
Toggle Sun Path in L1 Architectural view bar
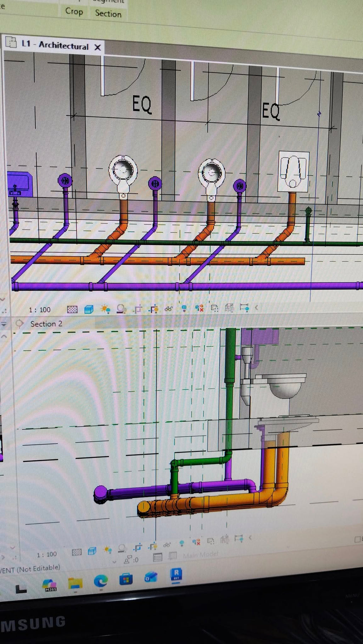(106, 309)
